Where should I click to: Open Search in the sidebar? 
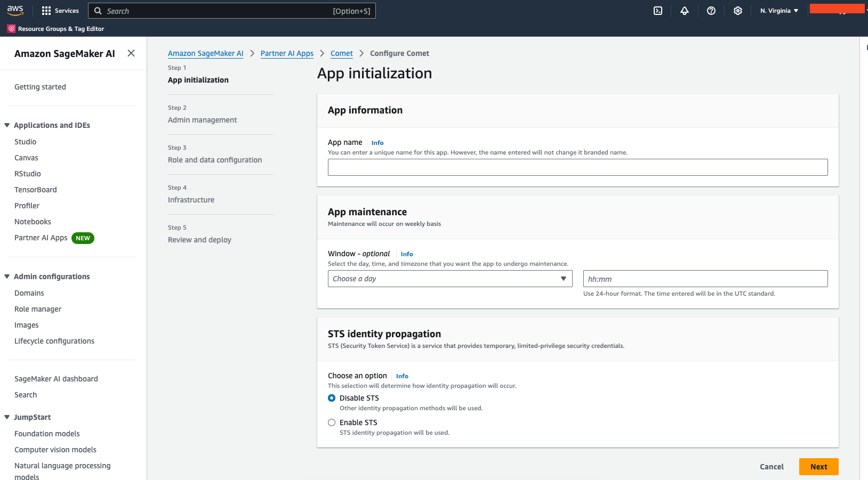(x=26, y=395)
